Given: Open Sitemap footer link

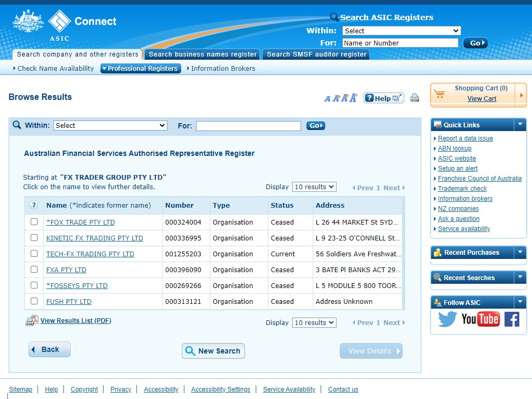Looking at the screenshot, I should (x=21, y=389).
